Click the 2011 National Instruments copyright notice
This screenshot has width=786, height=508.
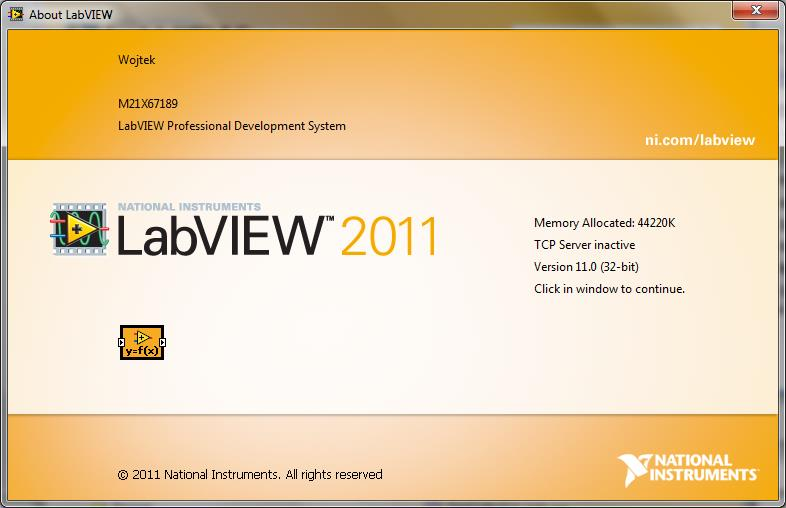(x=250, y=474)
